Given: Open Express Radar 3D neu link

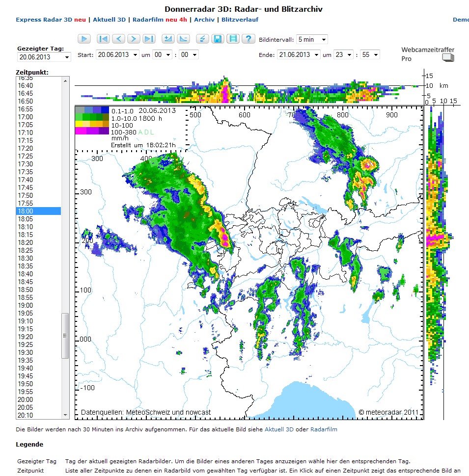Looking at the screenshot, I should click(51, 20).
